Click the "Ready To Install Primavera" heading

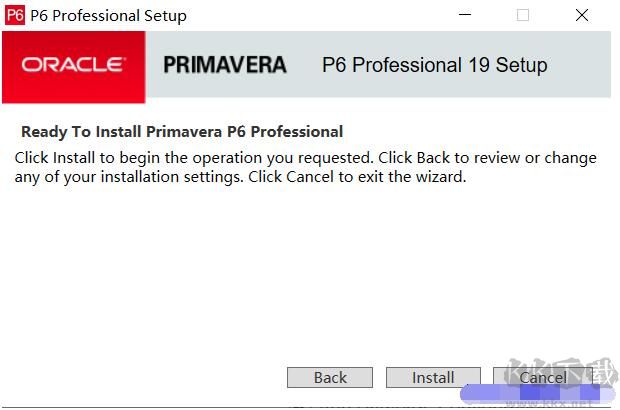pyautogui.click(x=181, y=131)
